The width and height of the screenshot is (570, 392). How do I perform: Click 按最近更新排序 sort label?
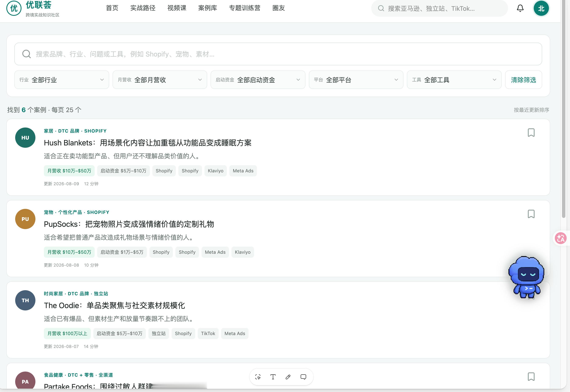click(x=531, y=110)
